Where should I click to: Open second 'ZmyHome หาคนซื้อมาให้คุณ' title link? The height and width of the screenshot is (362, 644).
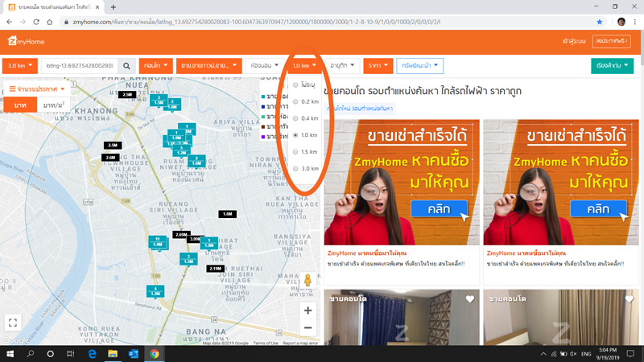(526, 253)
